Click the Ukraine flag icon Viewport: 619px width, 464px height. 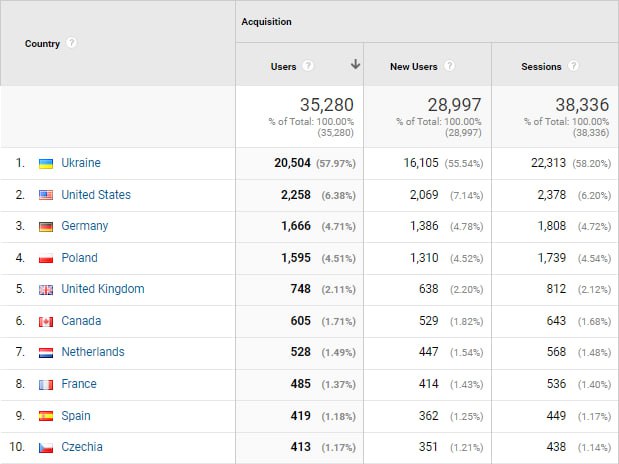tap(46, 163)
